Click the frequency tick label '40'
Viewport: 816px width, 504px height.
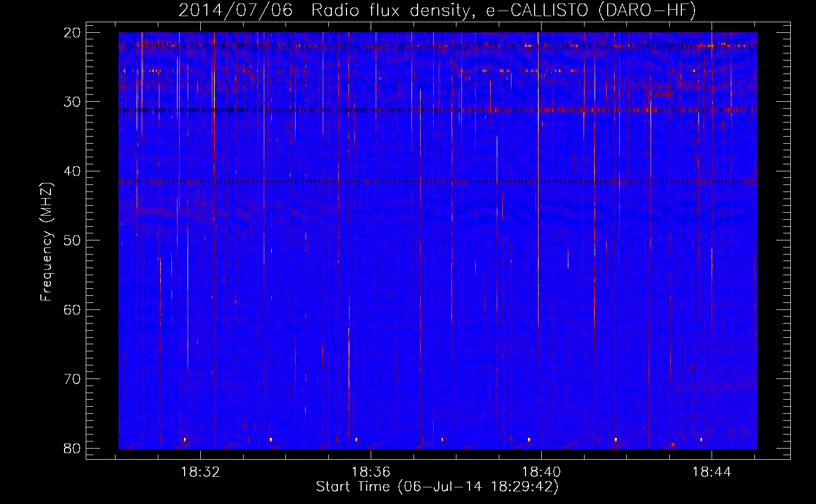click(x=73, y=171)
